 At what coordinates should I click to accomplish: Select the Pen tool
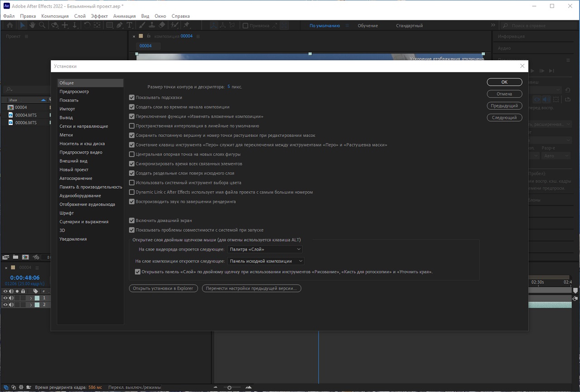(120, 25)
